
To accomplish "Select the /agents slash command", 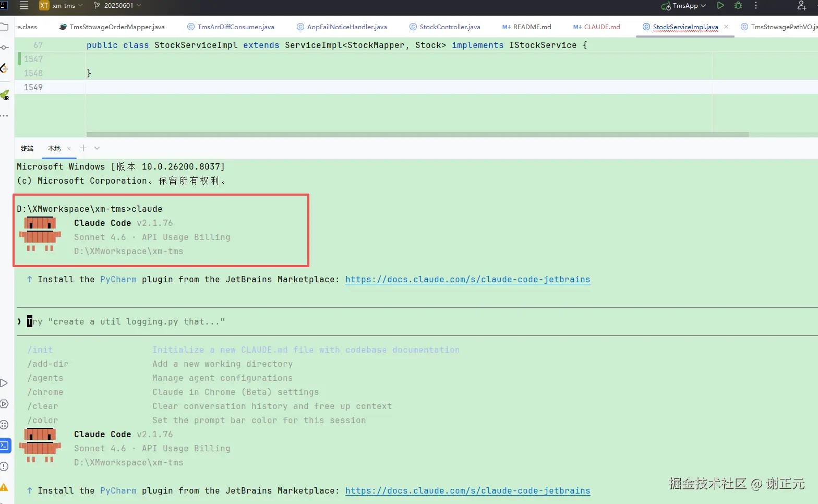I will coord(45,378).
